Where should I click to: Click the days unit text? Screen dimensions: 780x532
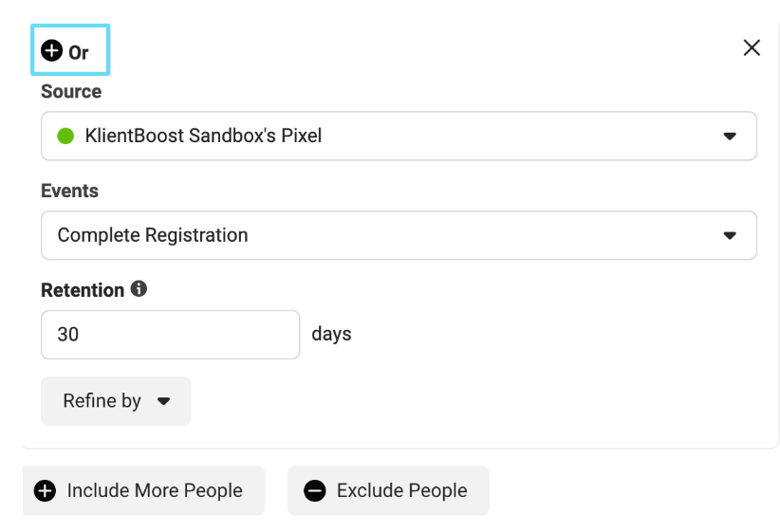pos(331,334)
